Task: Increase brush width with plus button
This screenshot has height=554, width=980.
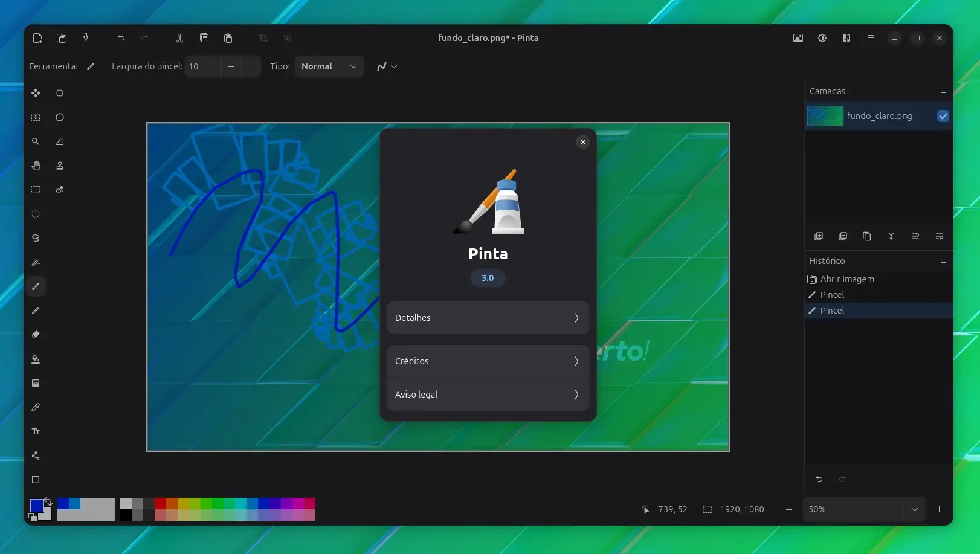Action: pyautogui.click(x=251, y=66)
